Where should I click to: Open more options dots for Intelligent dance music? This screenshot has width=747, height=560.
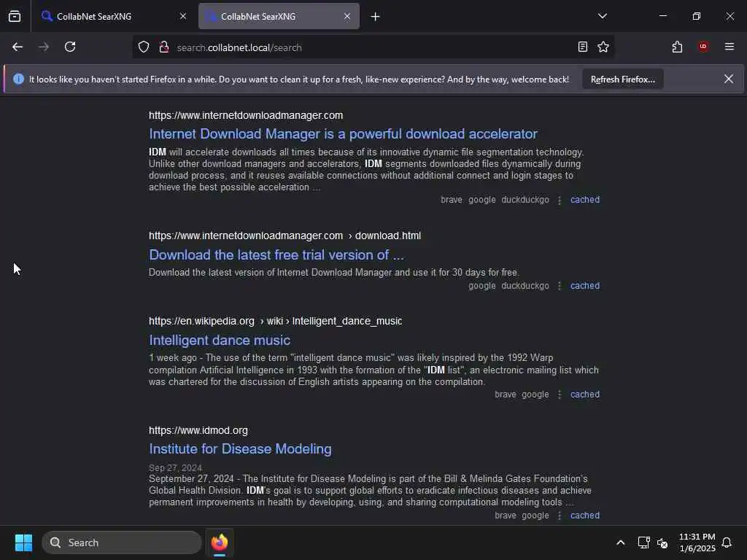tap(560, 394)
